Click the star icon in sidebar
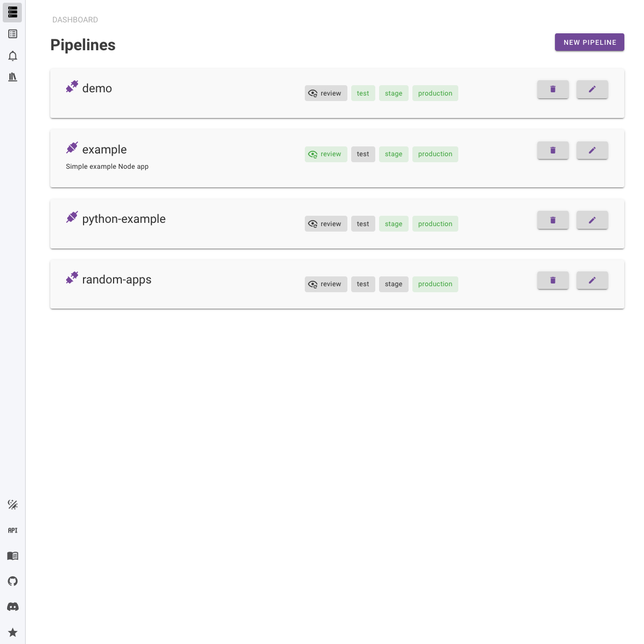This screenshot has width=644, height=644. click(13, 632)
